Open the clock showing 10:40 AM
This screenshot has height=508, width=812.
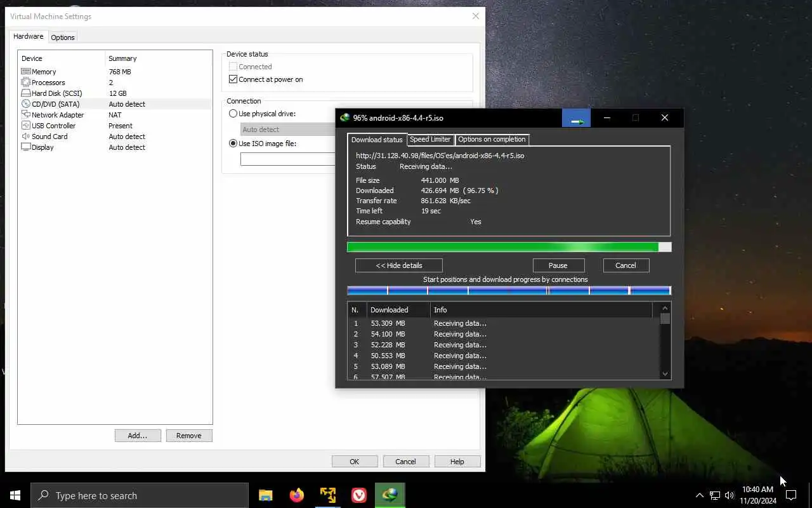[757, 495]
